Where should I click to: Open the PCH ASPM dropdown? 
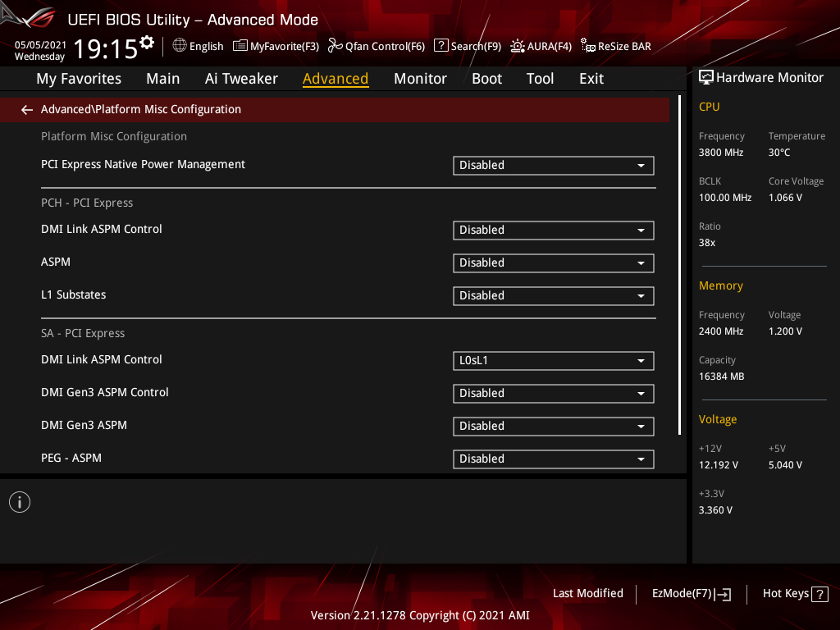tap(554, 263)
